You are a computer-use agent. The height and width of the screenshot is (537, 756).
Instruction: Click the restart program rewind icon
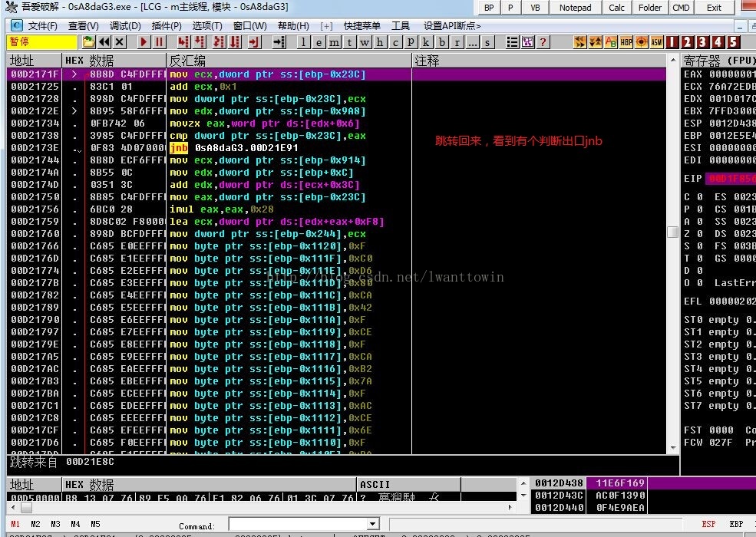click(104, 42)
